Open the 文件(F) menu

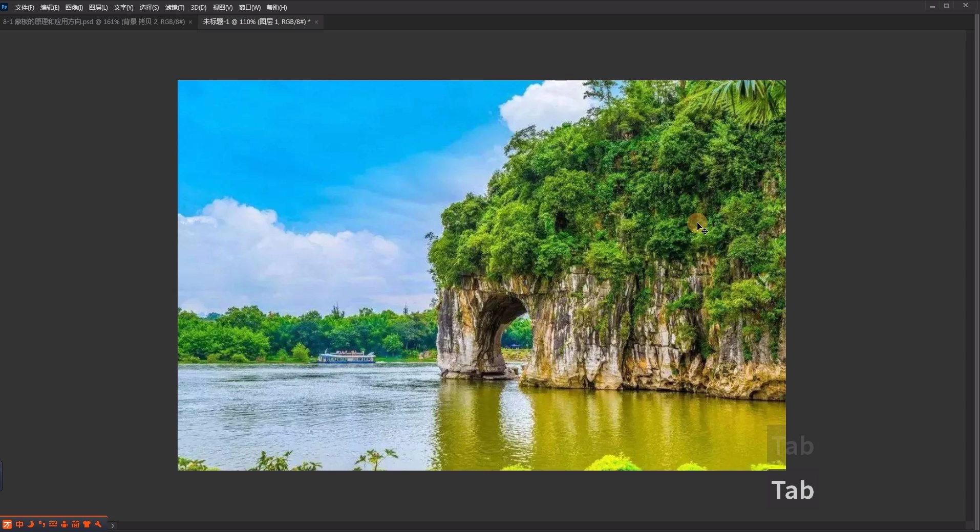pos(24,8)
